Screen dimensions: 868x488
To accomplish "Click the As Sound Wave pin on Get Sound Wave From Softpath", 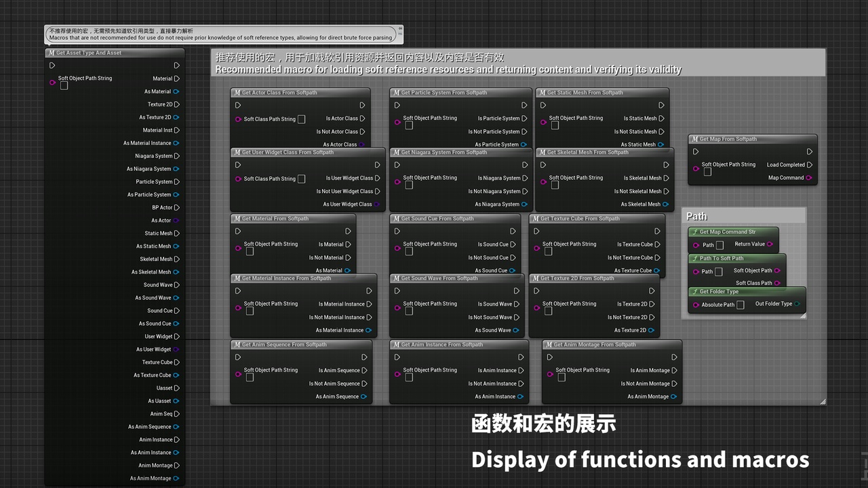I will coord(516,330).
